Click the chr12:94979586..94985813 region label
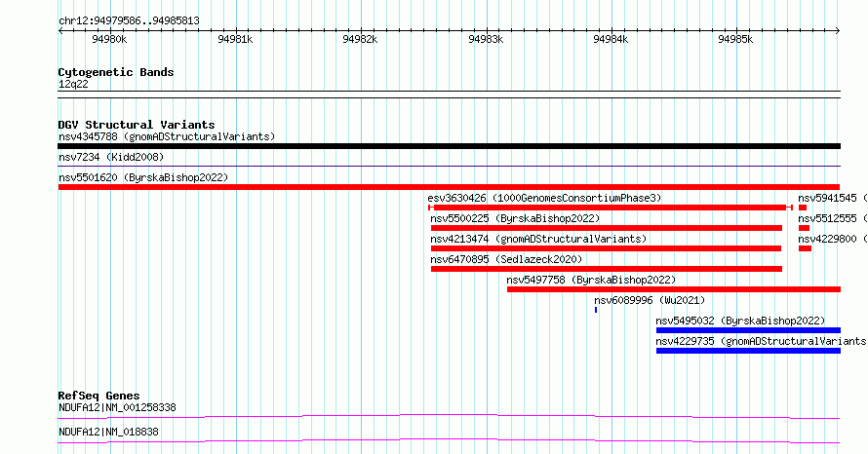 tap(129, 21)
